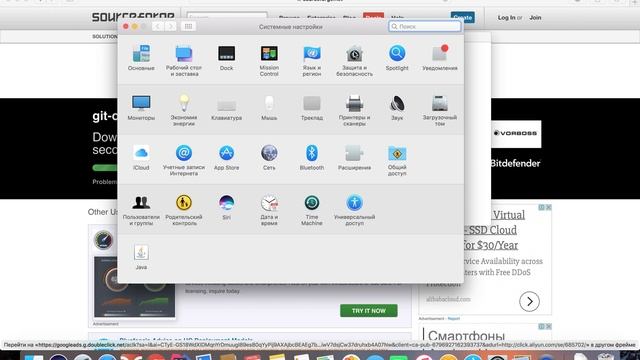Open Дата и время preferences
Viewport: 640px width, 360px height.
click(269, 210)
